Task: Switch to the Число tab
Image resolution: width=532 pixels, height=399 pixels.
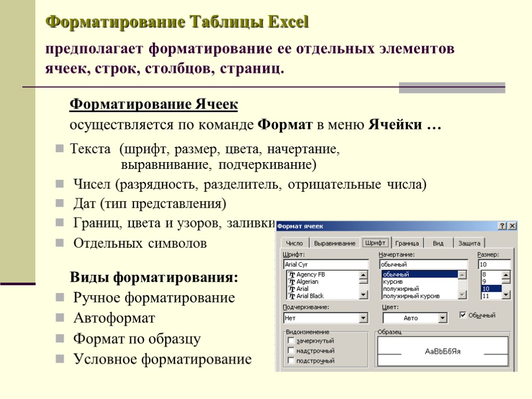Action: pos(295,243)
